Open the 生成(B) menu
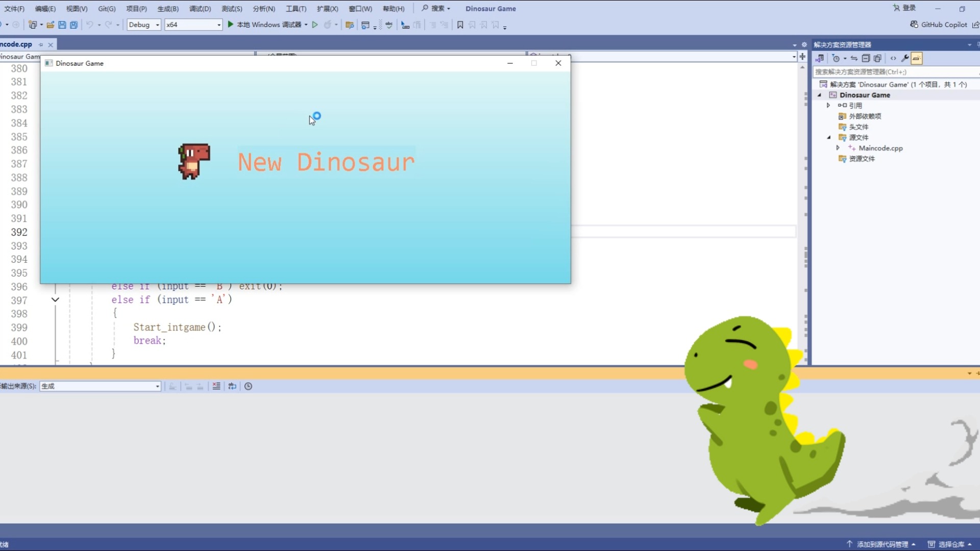This screenshot has width=980, height=551. click(x=168, y=9)
